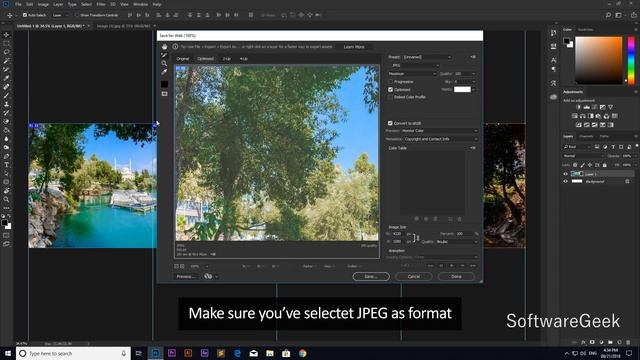Open the File menu
This screenshot has width=640, height=360.
click(18, 4)
